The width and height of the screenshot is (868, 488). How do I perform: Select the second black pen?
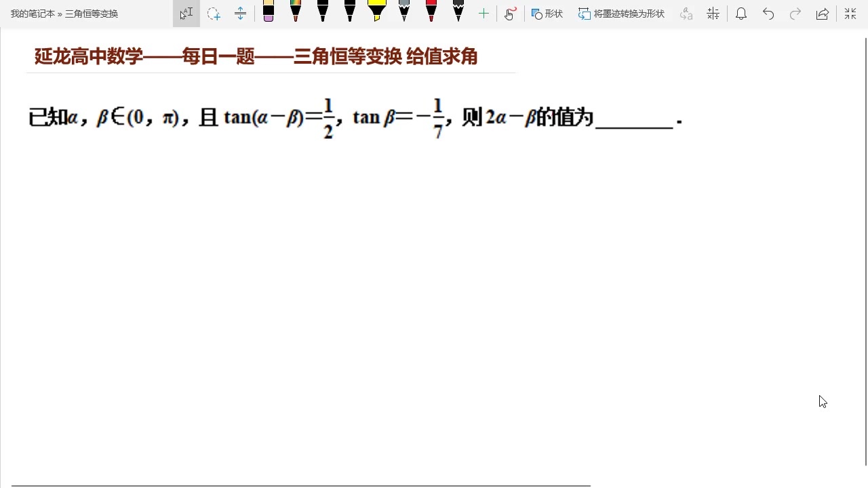350,11
